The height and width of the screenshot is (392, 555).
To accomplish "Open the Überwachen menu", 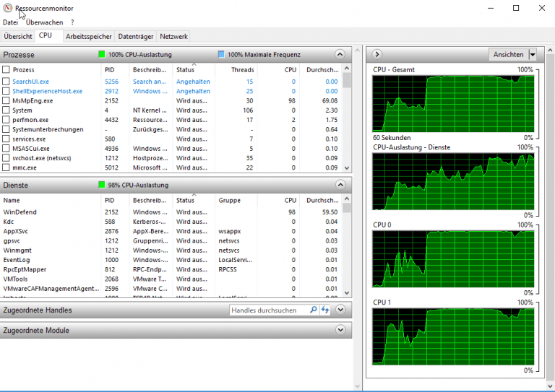I will 44,22.
